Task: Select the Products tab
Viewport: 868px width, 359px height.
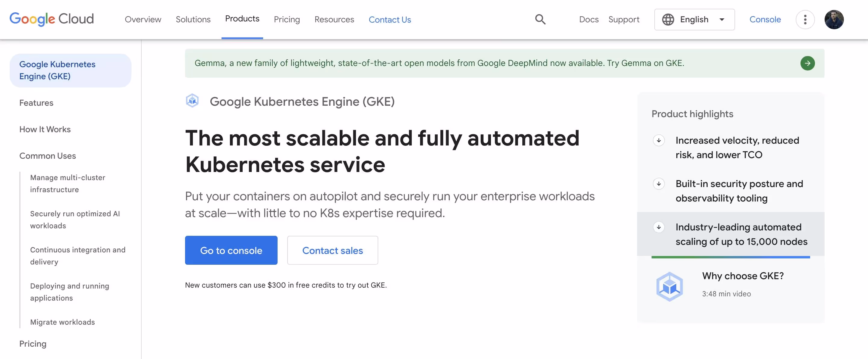Action: tap(242, 19)
